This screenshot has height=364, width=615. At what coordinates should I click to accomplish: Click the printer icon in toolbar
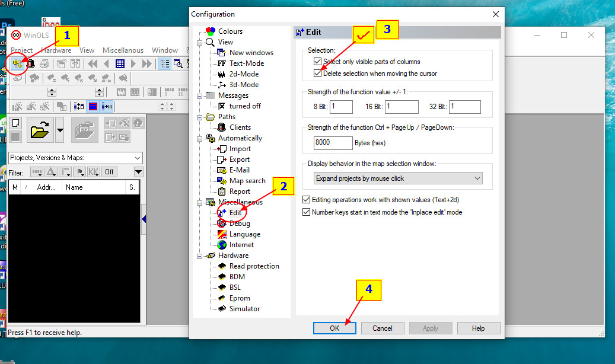pos(44,63)
